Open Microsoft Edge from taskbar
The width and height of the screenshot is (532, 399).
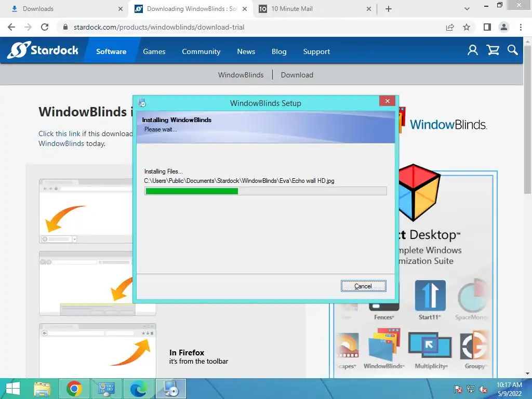tap(138, 389)
